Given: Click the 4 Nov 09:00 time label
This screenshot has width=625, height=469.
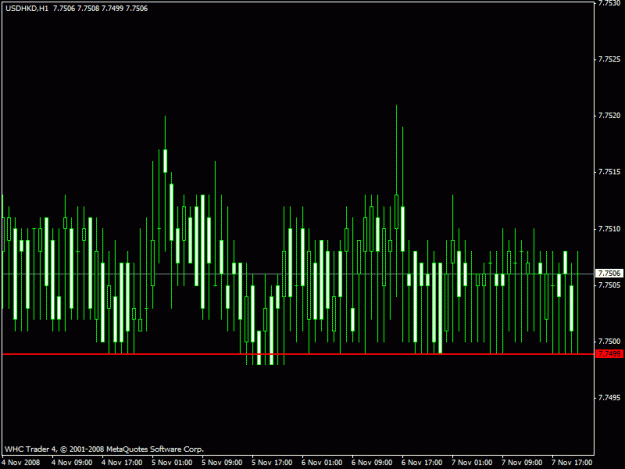Looking at the screenshot, I should tap(72, 463).
